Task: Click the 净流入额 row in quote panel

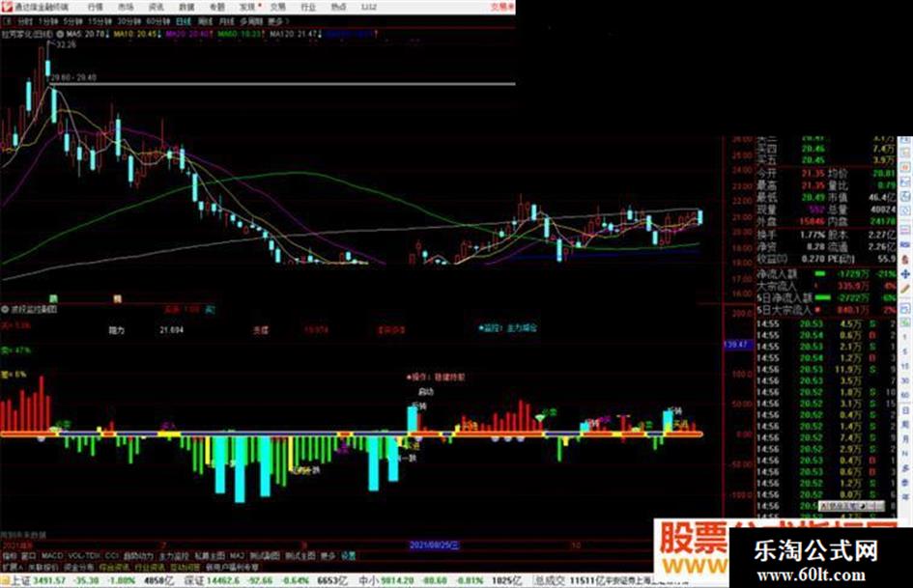Action: [x=826, y=273]
